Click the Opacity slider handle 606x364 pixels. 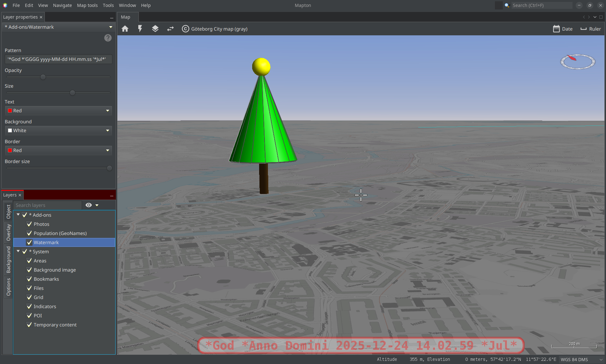click(x=43, y=77)
